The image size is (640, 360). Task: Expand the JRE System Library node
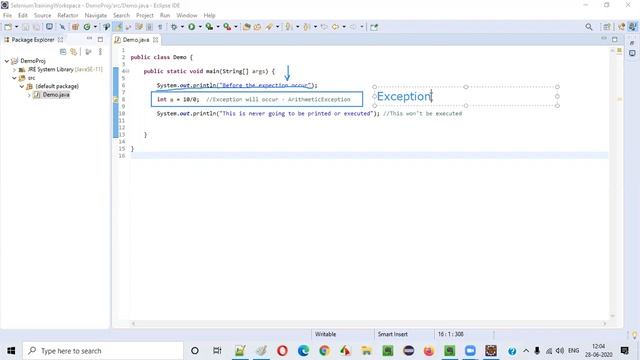coord(15,70)
